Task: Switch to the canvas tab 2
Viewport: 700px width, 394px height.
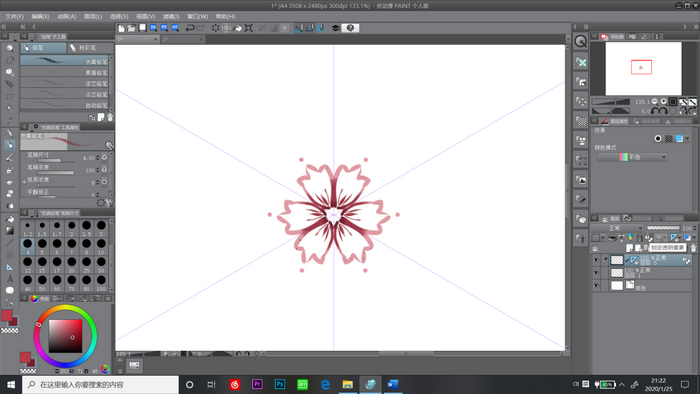Action: [182, 39]
